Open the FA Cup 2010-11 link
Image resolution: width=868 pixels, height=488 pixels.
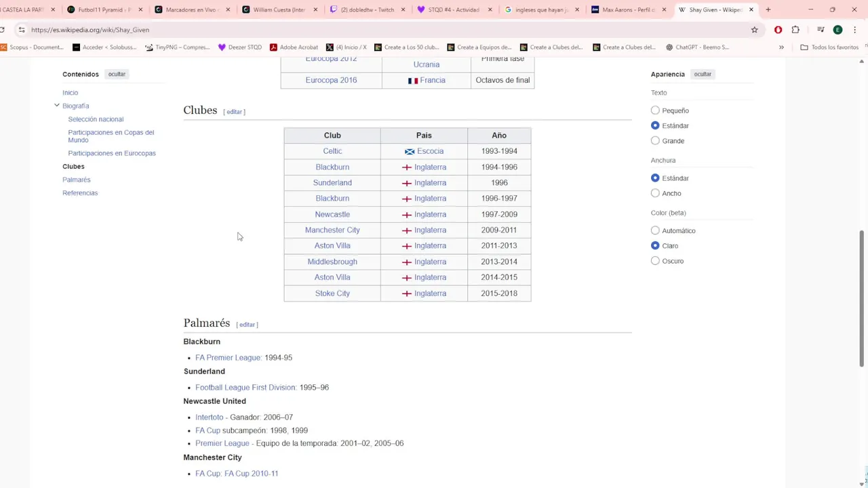251,474
